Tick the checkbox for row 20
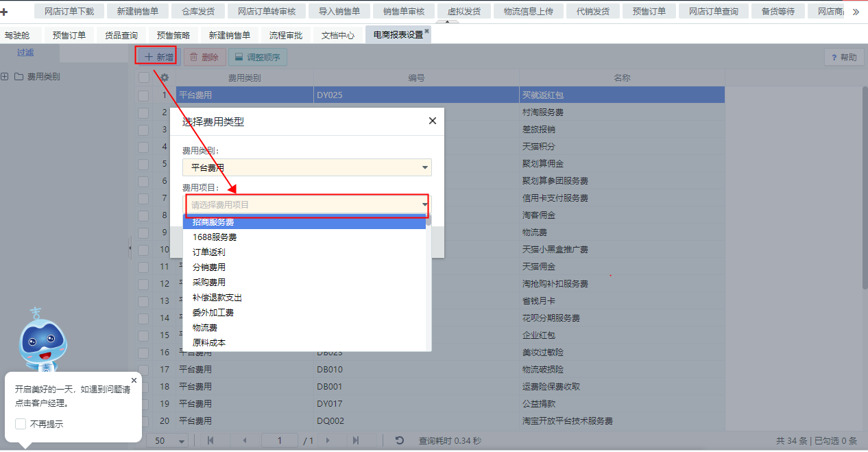Screen dimensions: 868x452 coord(143,420)
